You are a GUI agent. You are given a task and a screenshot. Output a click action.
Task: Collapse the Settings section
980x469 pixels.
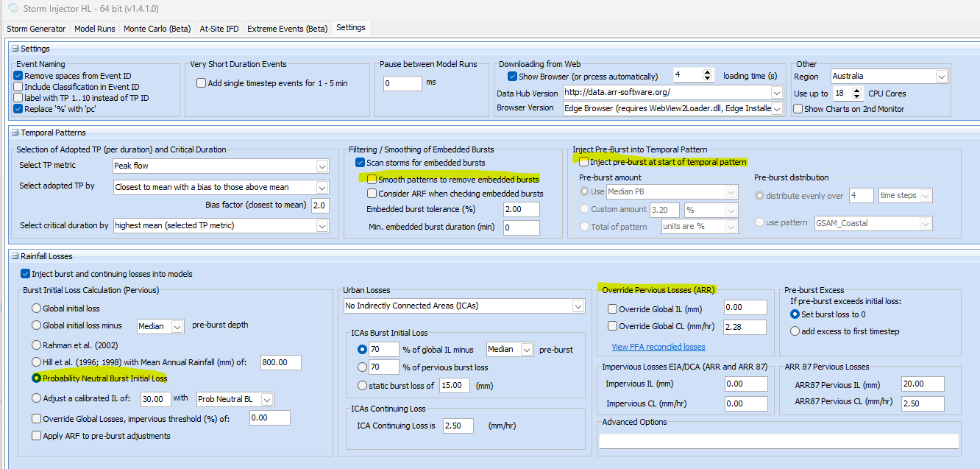tap(15, 49)
